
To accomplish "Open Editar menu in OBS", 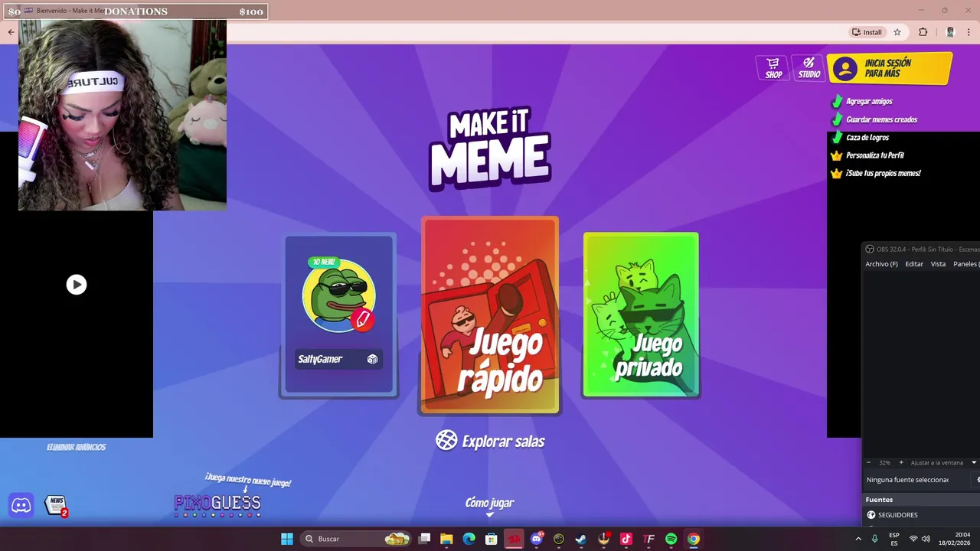I will point(914,264).
